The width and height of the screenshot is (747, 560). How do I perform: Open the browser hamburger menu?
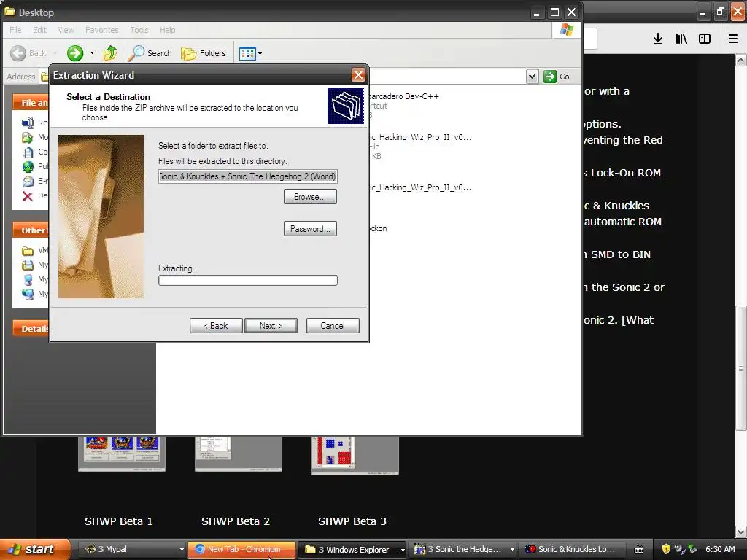pos(732,39)
